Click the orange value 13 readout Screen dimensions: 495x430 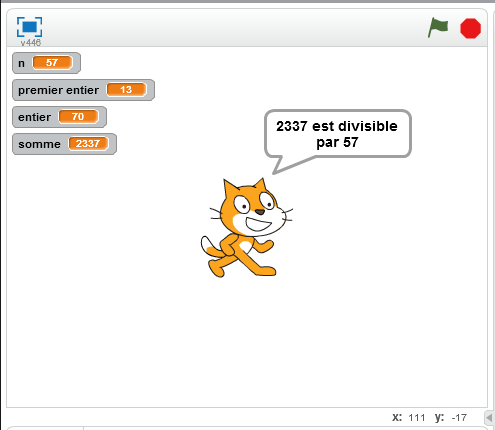click(x=126, y=90)
